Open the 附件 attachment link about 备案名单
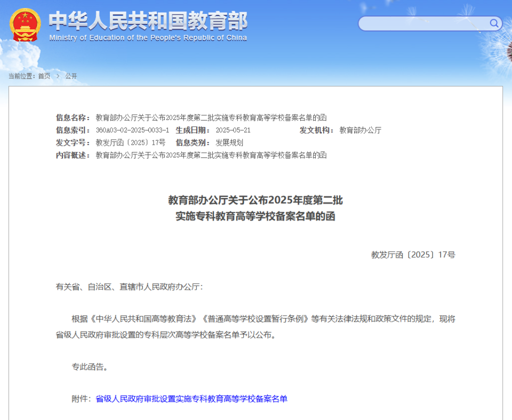The width and height of the screenshot is (512, 420). pos(191,399)
